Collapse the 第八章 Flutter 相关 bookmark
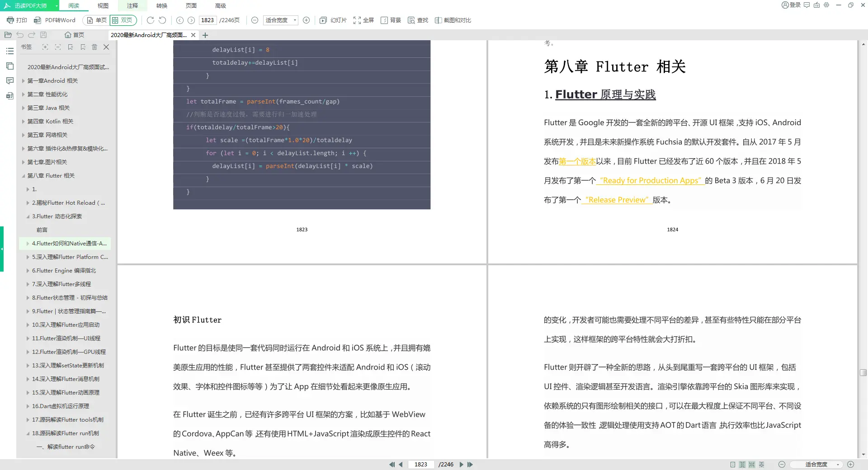The width and height of the screenshot is (868, 470). click(x=24, y=175)
